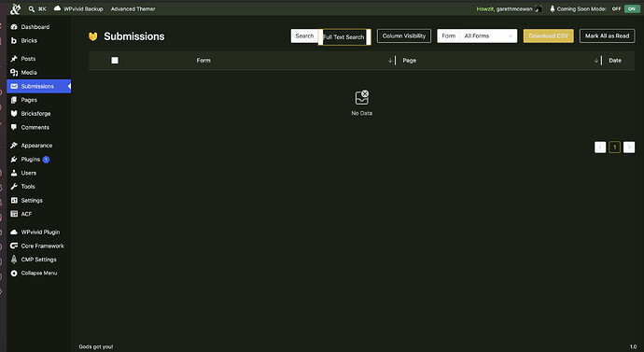The image size is (644, 352).
Task: Switch Coming Soon Mode to ON
Action: [x=632, y=8]
